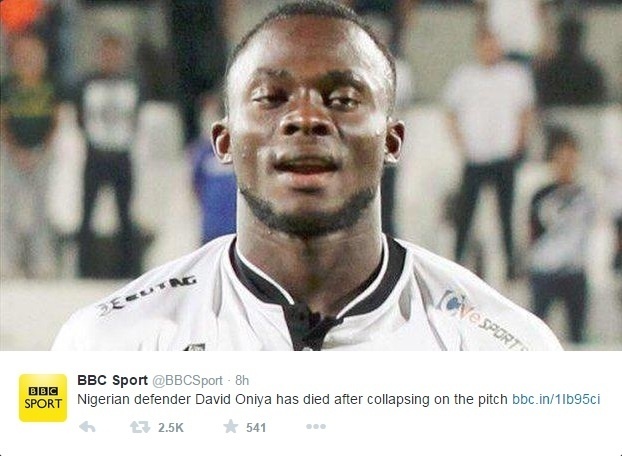Image resolution: width=622 pixels, height=456 pixels.
Task: Open the BBC Sport yellow avatar
Action: tap(43, 398)
